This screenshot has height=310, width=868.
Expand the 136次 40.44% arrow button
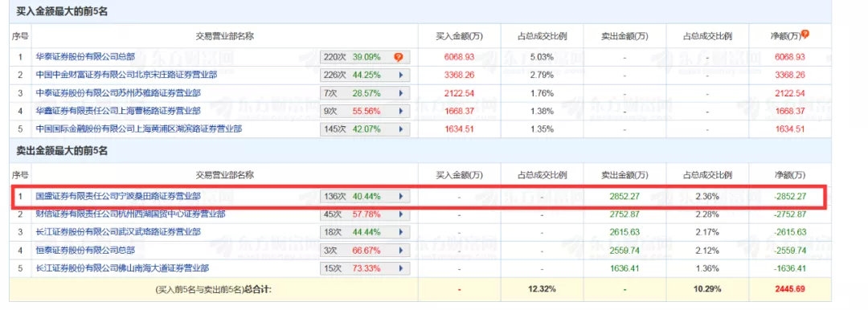[x=400, y=196]
